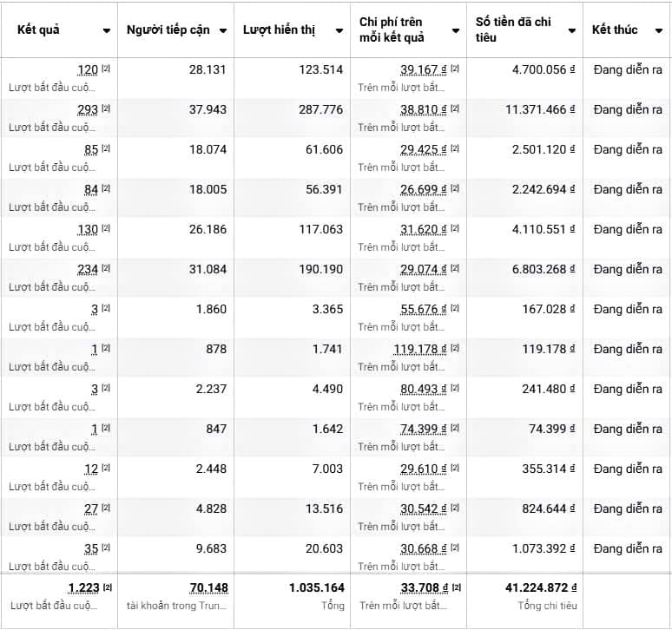The height and width of the screenshot is (630, 672).
Task: Open the underlined cost value 38.810 đ
Action: click(423, 109)
